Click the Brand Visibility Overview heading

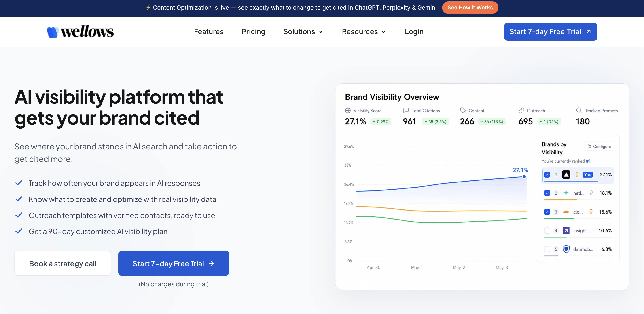(392, 97)
